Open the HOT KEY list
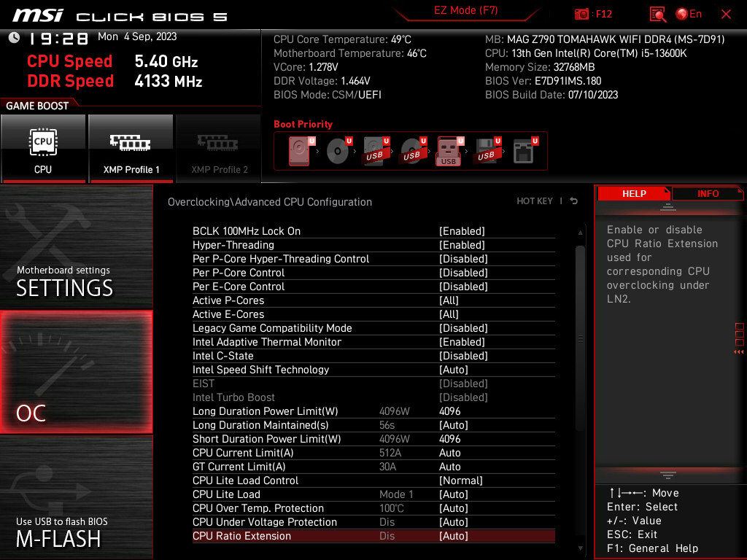Screen dimensions: 747x560 click(x=535, y=201)
